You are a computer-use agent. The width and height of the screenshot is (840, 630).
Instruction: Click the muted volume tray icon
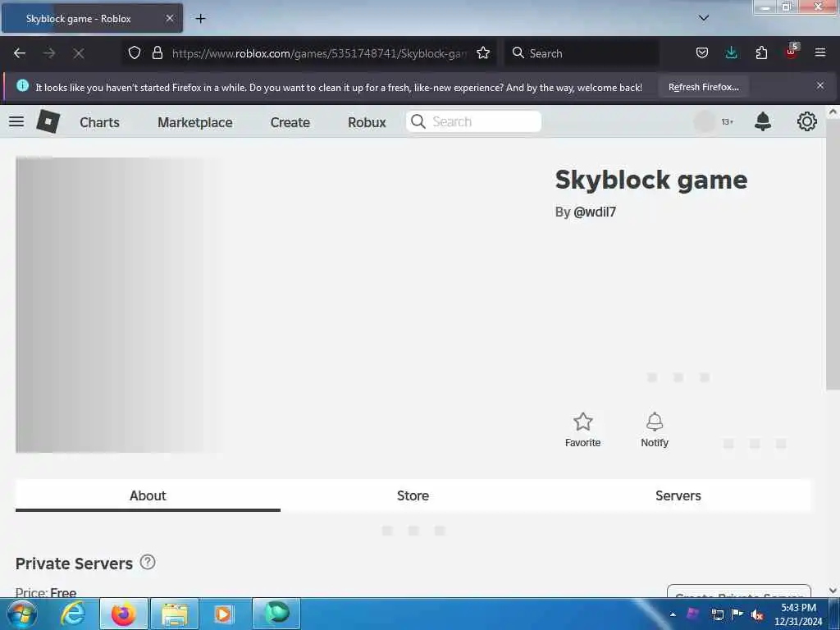[757, 615]
